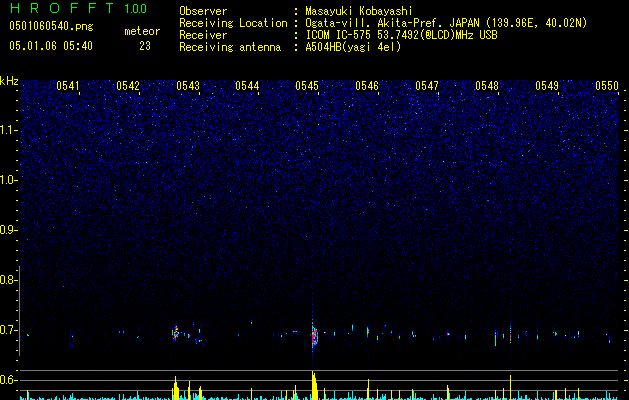Viewport: 629px width, 400px height.
Task: Select the filename 0501060540.png
Action: tap(51, 26)
